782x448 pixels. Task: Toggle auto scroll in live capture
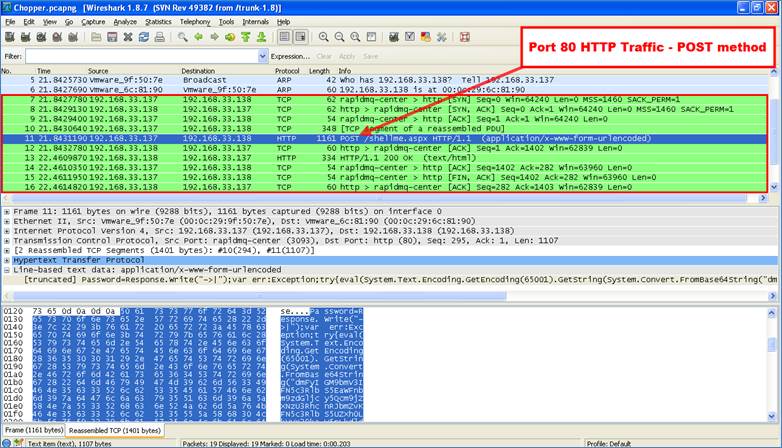coord(300,37)
